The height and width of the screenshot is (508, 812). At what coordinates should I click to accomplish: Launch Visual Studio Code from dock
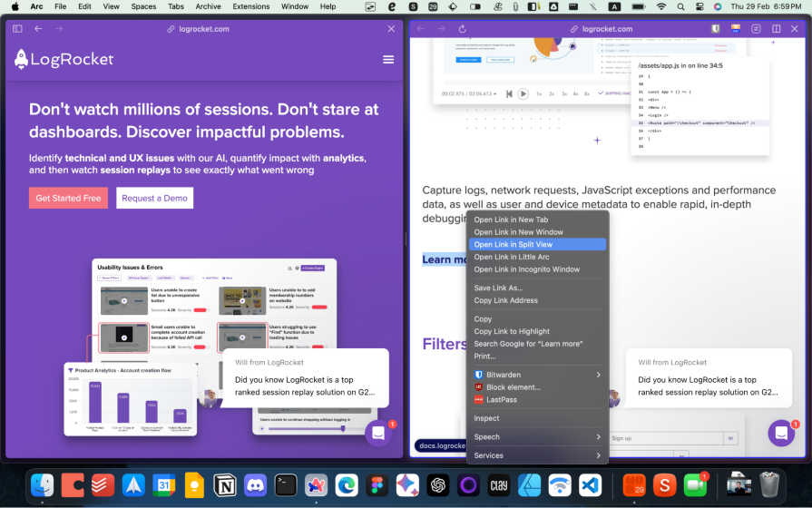click(x=591, y=485)
